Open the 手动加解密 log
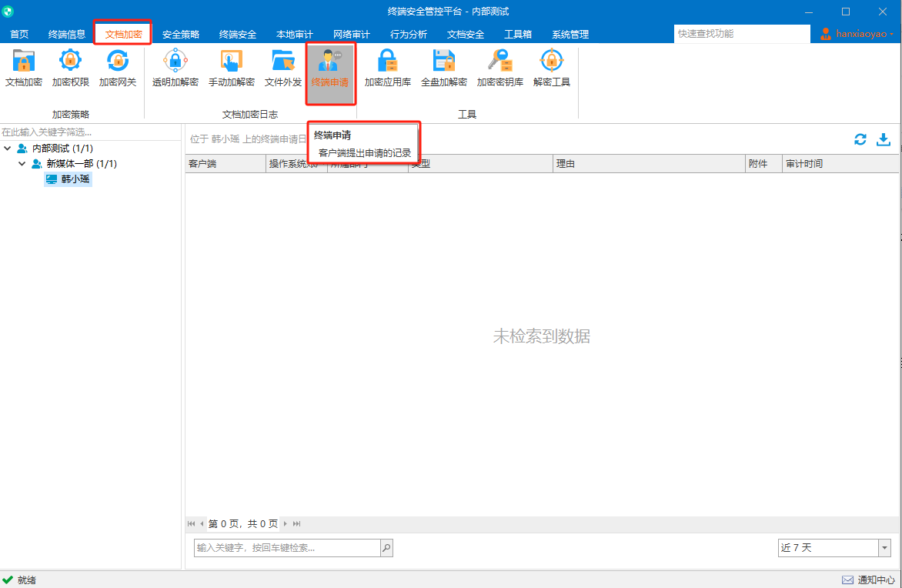This screenshot has height=588, width=902. [x=231, y=68]
